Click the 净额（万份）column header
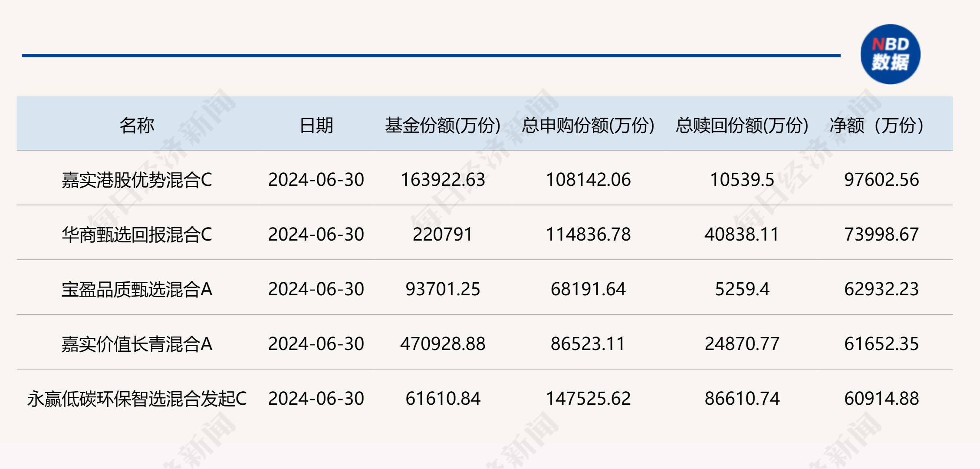 [877, 126]
